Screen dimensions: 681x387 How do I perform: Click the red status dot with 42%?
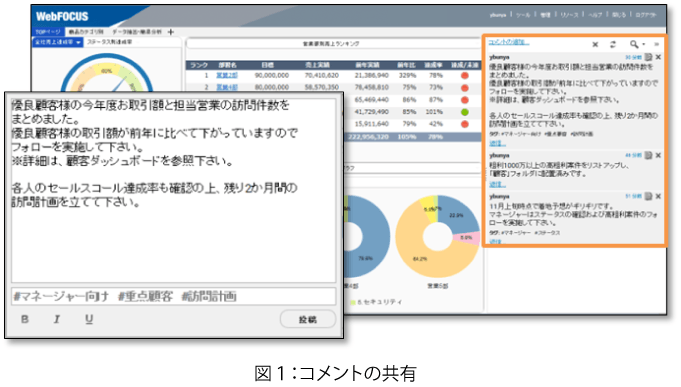[x=464, y=124]
